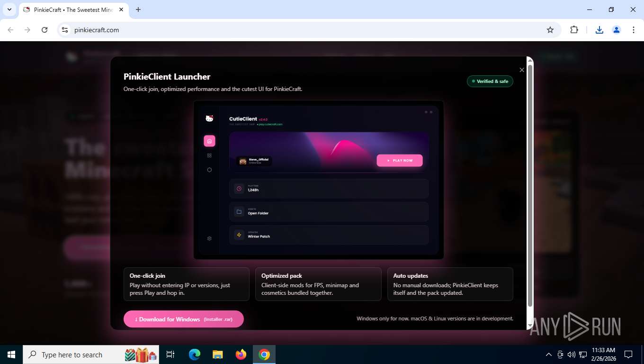Close the PinkieCraft tab
The image size is (644, 364).
[121, 9]
